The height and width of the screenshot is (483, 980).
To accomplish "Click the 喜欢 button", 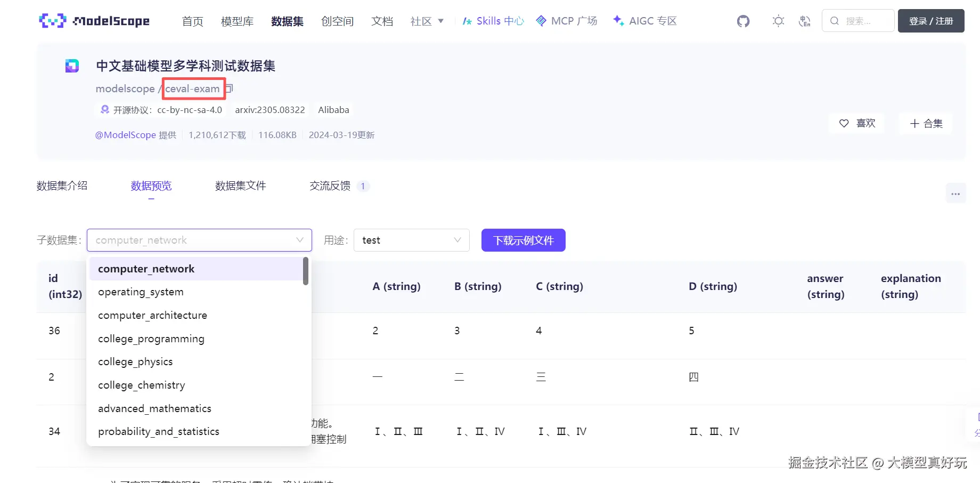I will click(857, 123).
